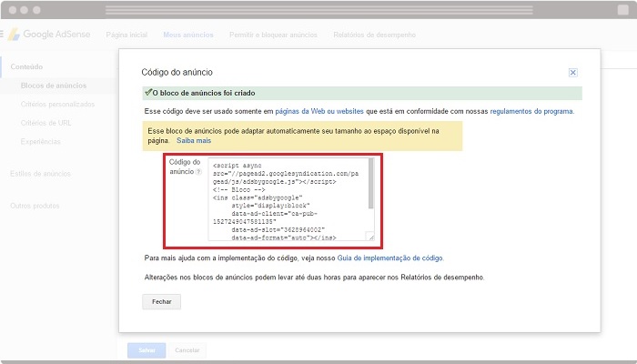Image resolution: width=637 pixels, height=364 pixels.
Task: Open regulamentos do programa link
Action: click(531, 111)
